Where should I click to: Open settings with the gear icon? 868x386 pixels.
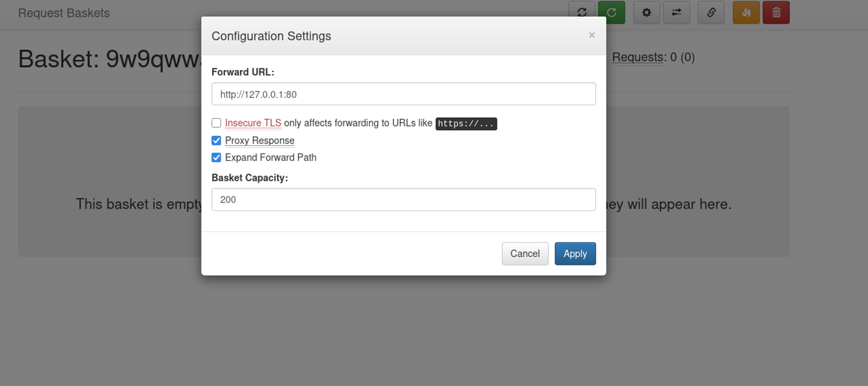coord(647,12)
